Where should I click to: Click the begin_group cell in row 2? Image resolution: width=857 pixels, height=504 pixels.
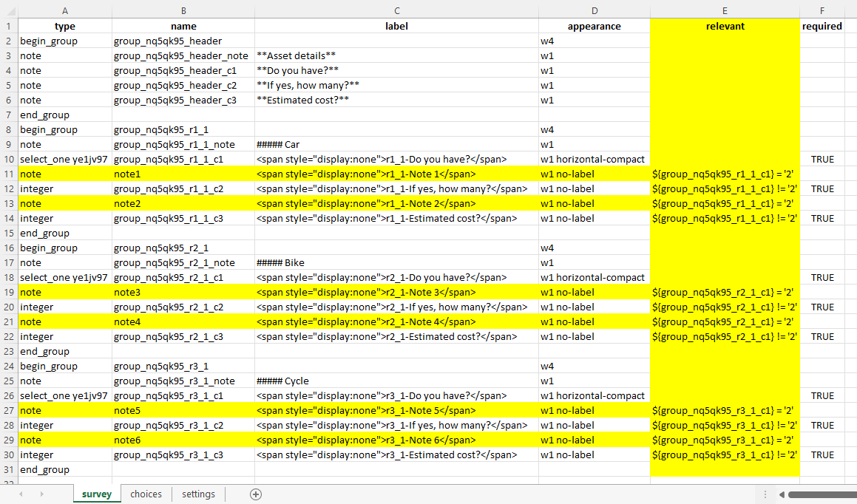(65, 41)
